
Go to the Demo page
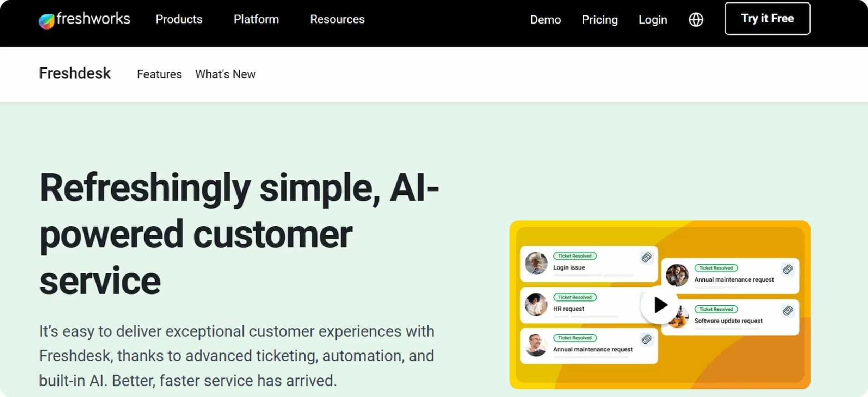pyautogui.click(x=546, y=20)
